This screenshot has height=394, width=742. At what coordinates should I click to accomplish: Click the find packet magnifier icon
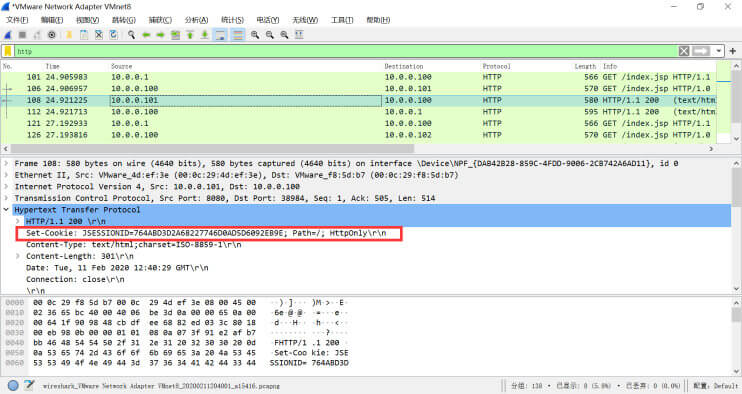pos(131,35)
